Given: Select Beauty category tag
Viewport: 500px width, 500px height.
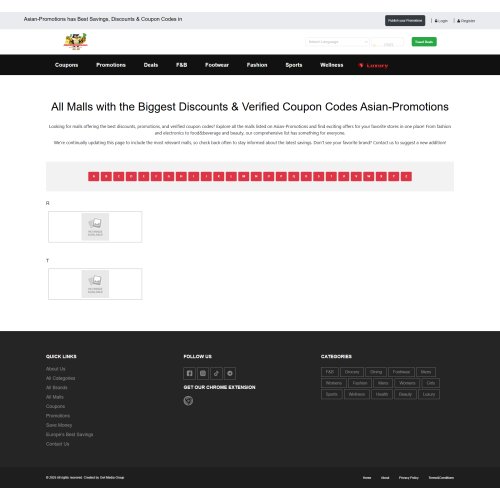Looking at the screenshot, I should (x=405, y=394).
